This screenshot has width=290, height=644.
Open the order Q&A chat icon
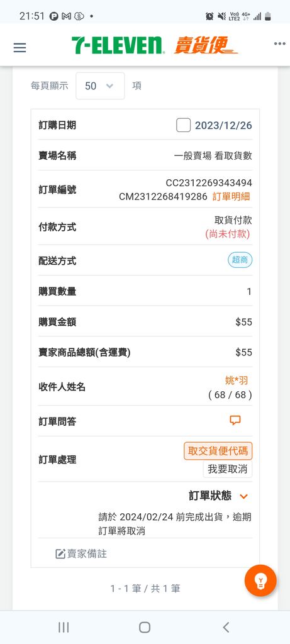(x=235, y=420)
